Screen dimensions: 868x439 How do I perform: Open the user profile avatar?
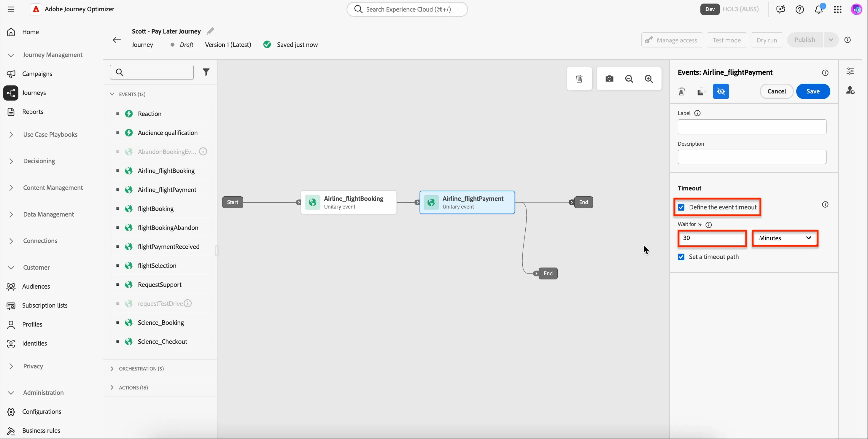pos(856,9)
